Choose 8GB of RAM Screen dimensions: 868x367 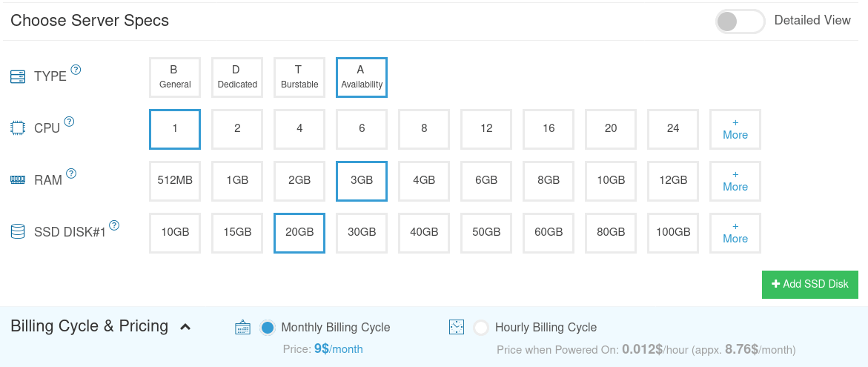549,181
